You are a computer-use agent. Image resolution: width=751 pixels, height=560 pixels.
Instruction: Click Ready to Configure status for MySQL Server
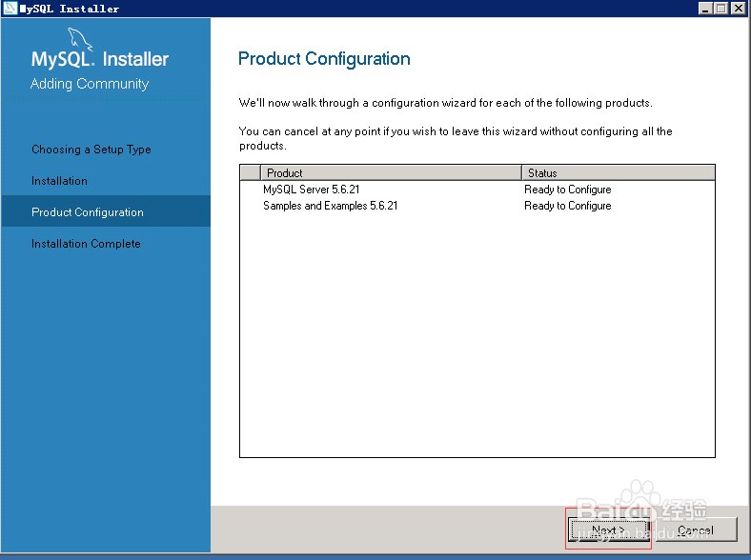point(568,190)
